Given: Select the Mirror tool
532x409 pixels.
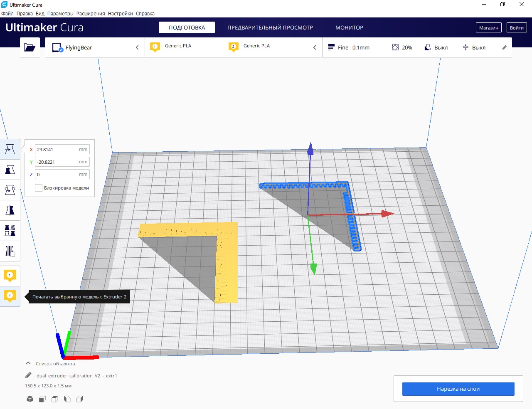Looking at the screenshot, I should (x=10, y=210).
